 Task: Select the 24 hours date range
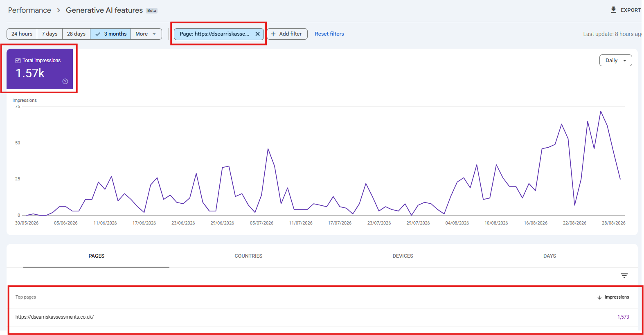[22, 34]
